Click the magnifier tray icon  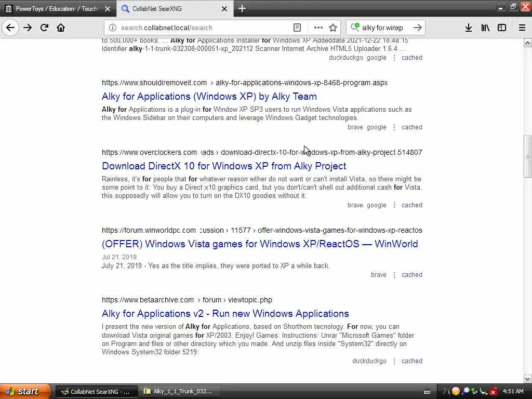click(465, 391)
